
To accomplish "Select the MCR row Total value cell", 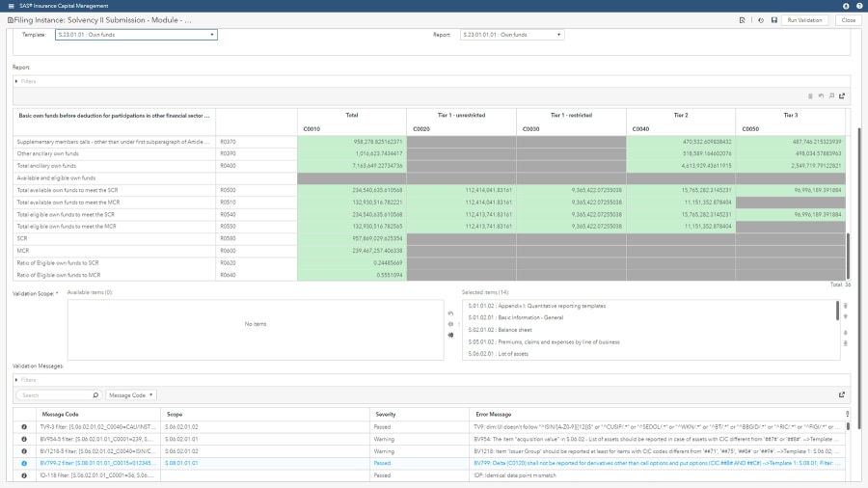I will pos(351,251).
